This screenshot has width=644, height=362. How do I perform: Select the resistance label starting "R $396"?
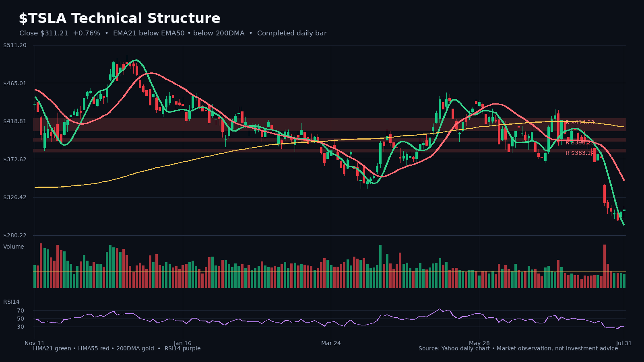point(580,142)
